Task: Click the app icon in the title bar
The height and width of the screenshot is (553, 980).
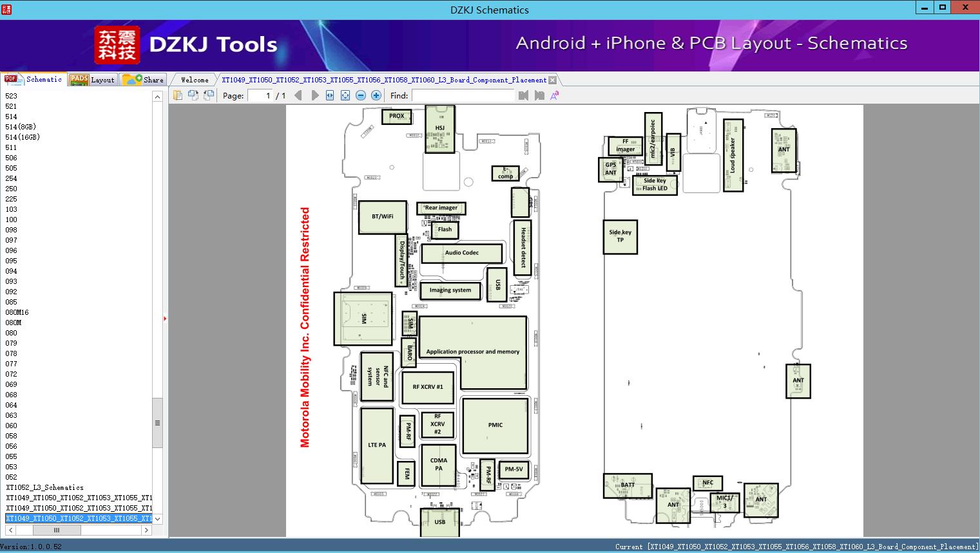Action: (6, 10)
